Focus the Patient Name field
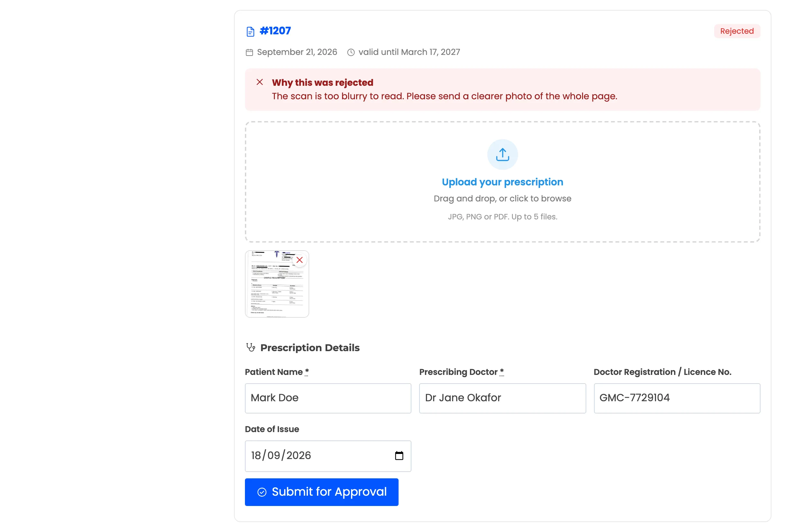This screenshot has width=792, height=532. [x=328, y=398]
